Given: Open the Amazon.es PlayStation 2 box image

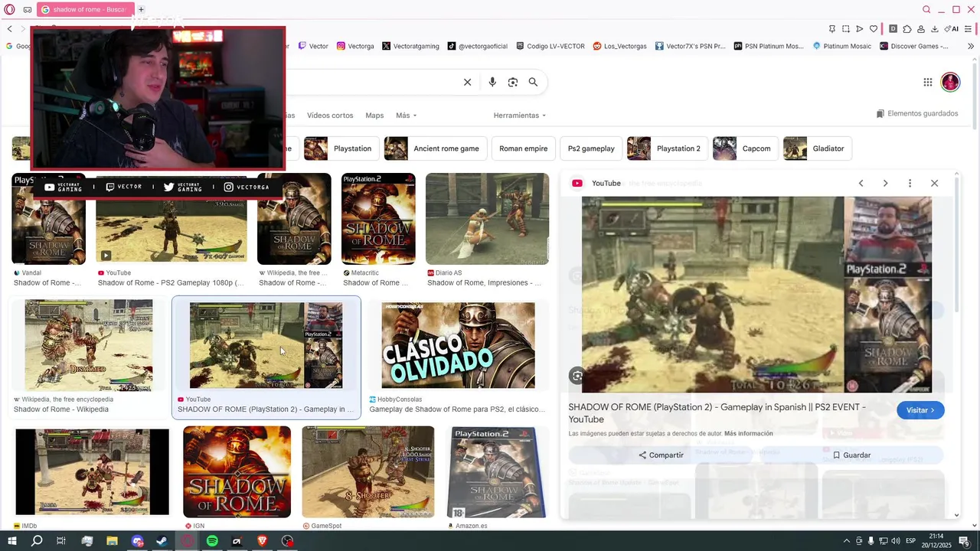Looking at the screenshot, I should tap(497, 471).
